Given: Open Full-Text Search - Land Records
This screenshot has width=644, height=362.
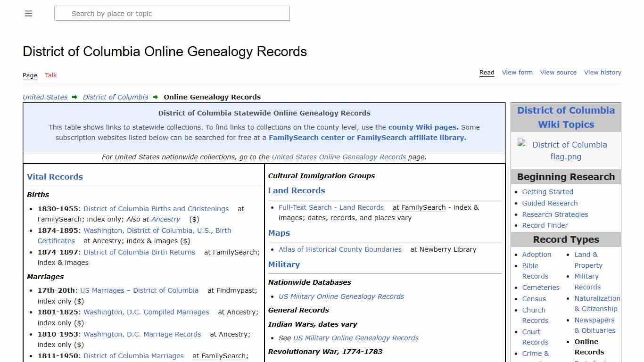Looking at the screenshot, I should click(x=331, y=207).
